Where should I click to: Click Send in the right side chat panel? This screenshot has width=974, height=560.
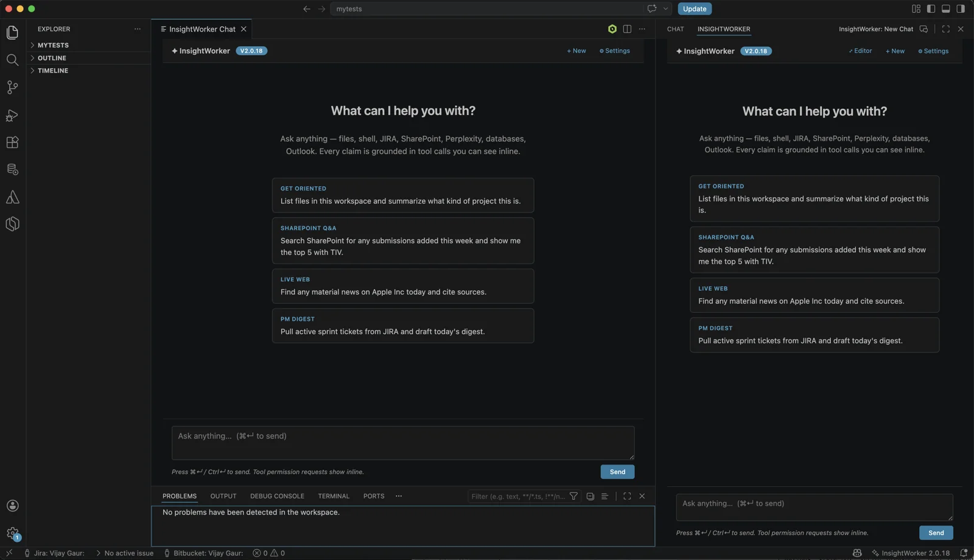[x=936, y=533]
